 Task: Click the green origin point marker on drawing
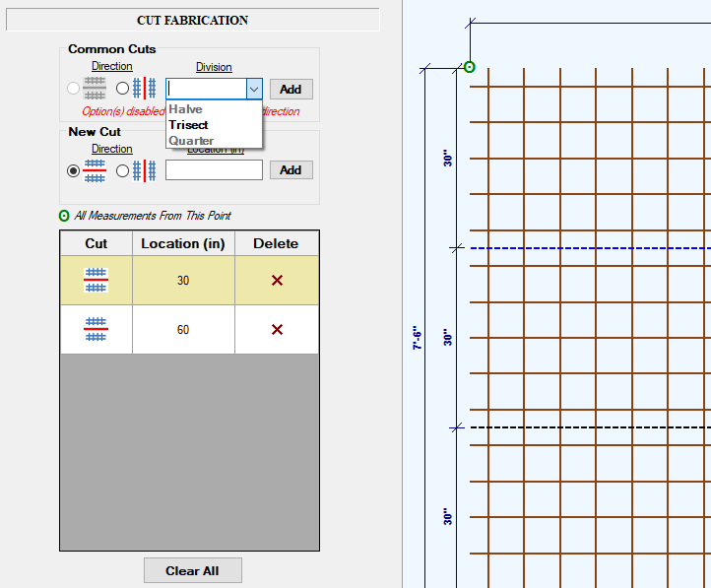(470, 67)
